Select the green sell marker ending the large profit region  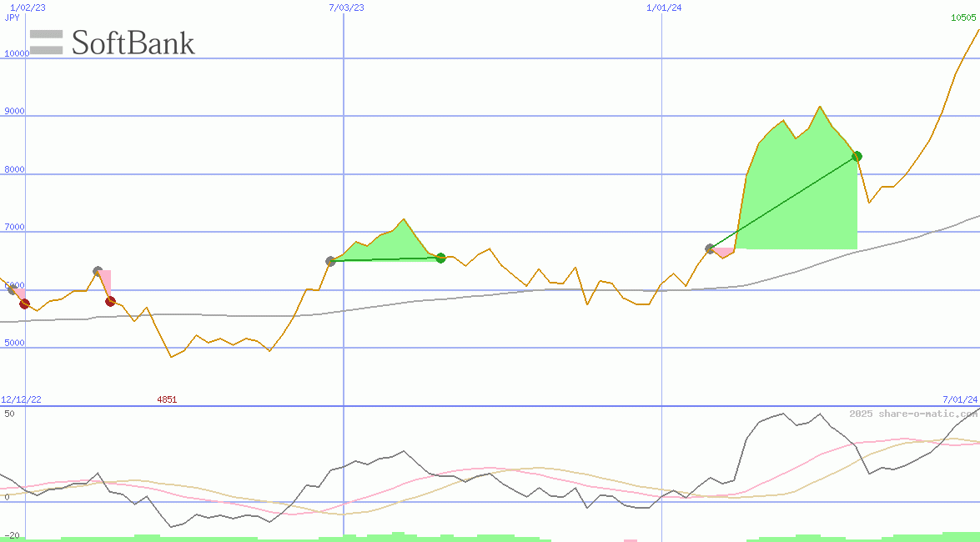(857, 156)
